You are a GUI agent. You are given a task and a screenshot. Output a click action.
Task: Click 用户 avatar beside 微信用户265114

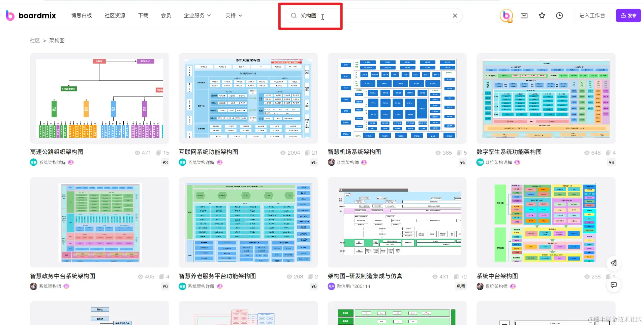click(x=331, y=286)
